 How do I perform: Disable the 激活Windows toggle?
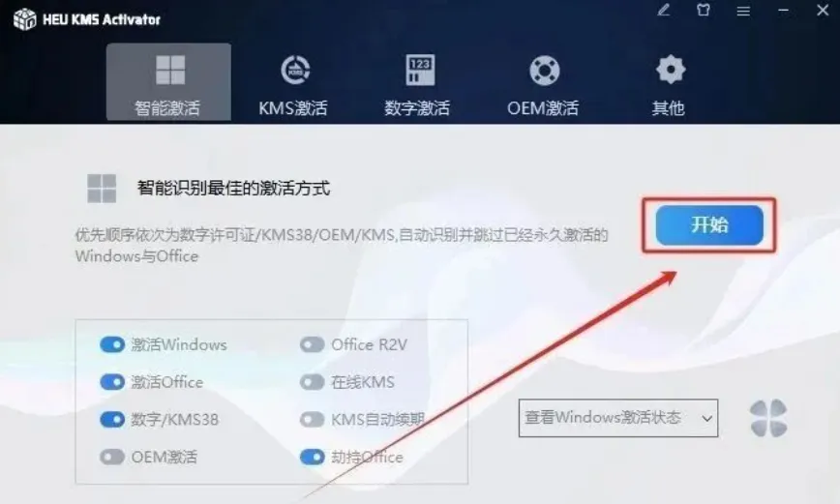coord(112,344)
